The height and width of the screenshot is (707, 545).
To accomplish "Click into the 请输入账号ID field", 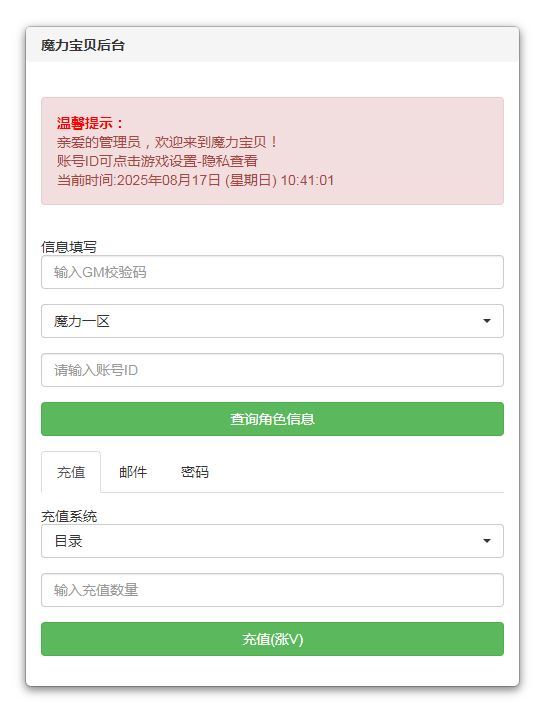I will pyautogui.click(x=272, y=370).
